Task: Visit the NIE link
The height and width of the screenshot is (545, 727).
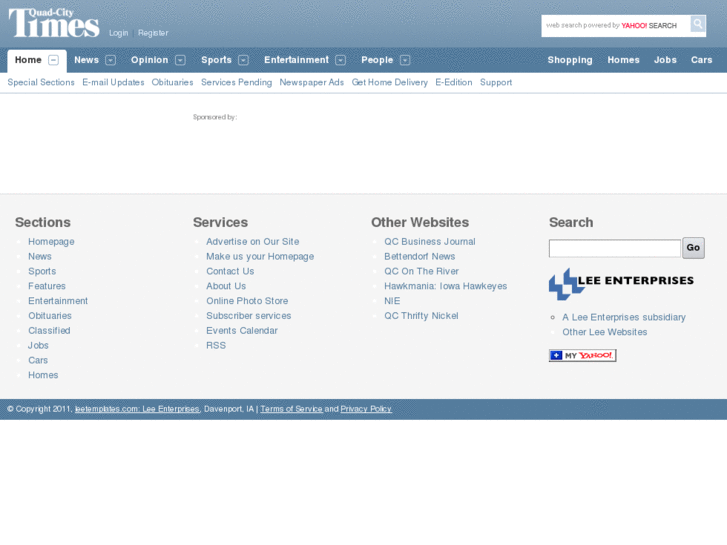Action: tap(392, 301)
